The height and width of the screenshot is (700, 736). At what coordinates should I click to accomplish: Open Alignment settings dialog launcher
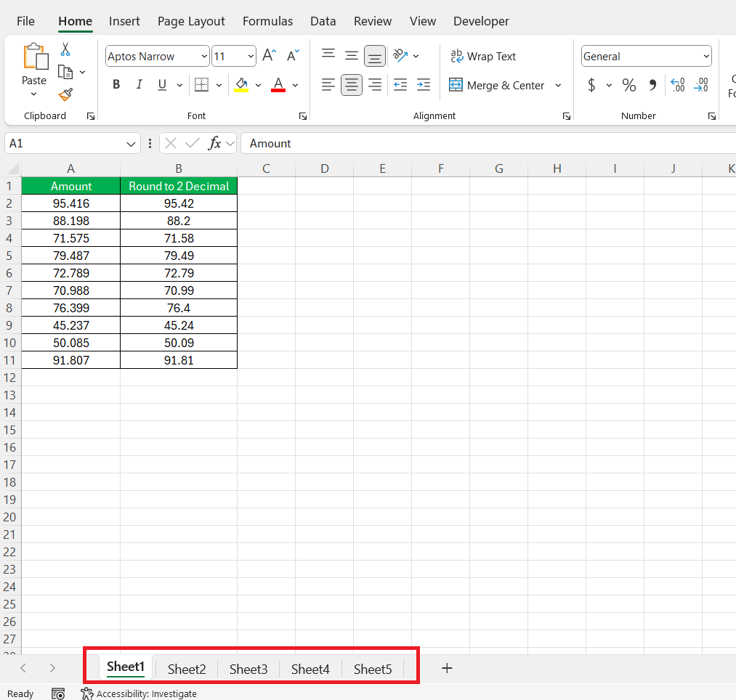pos(567,116)
